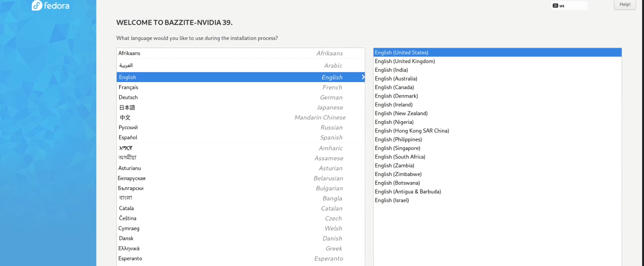Select the Arabic language row
This screenshot has height=266, width=644.
241,65
